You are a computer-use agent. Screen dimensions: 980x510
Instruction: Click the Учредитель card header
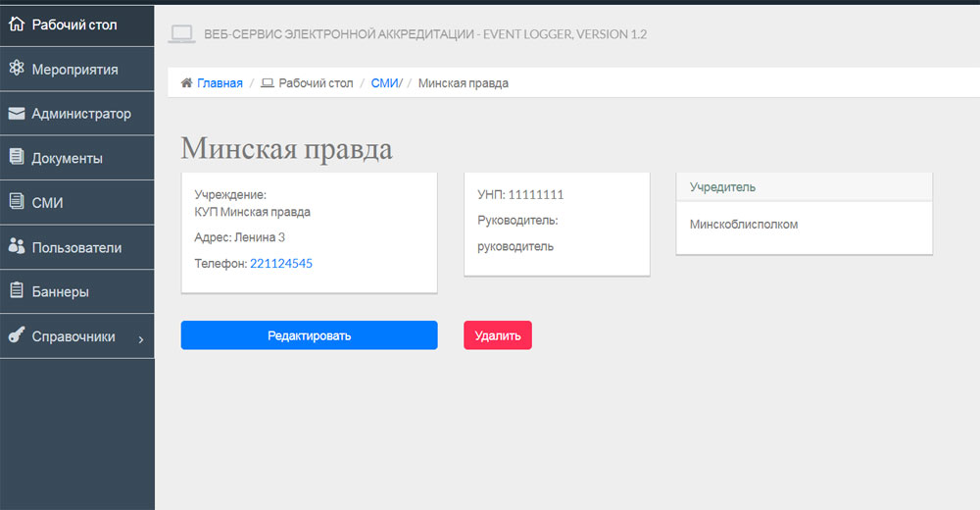[805, 187]
